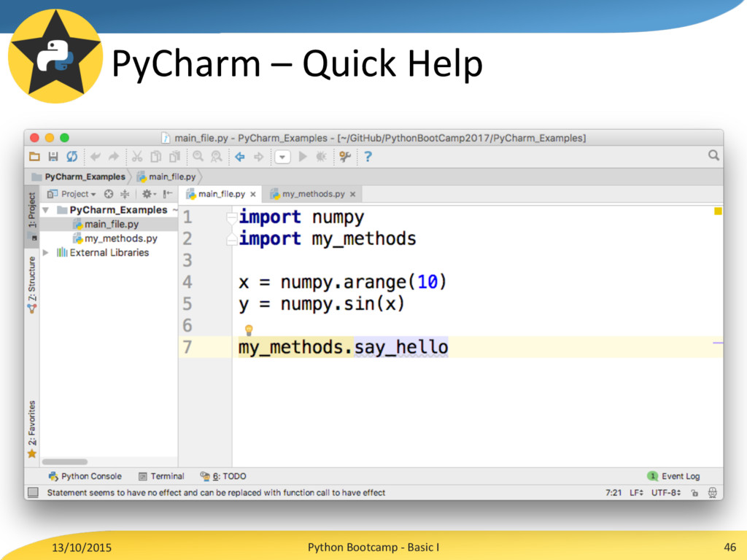747x560 pixels.
Task: Click the fold end marker at line 2
Action: pos(232,239)
